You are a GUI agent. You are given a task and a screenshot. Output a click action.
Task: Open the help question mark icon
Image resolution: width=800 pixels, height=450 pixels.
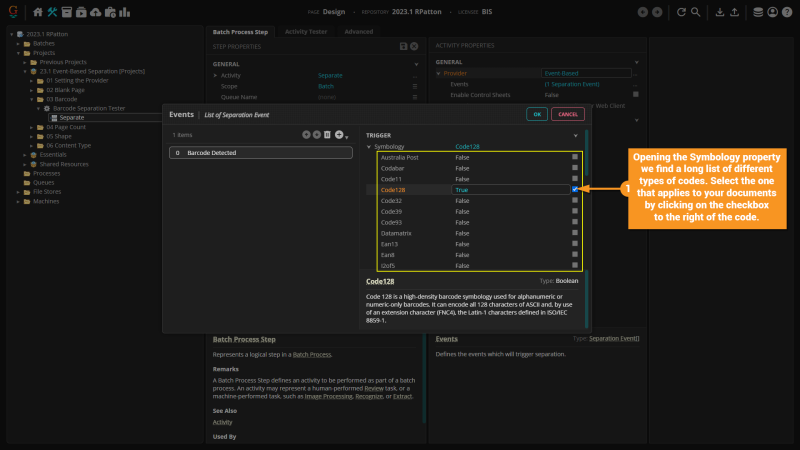point(785,12)
